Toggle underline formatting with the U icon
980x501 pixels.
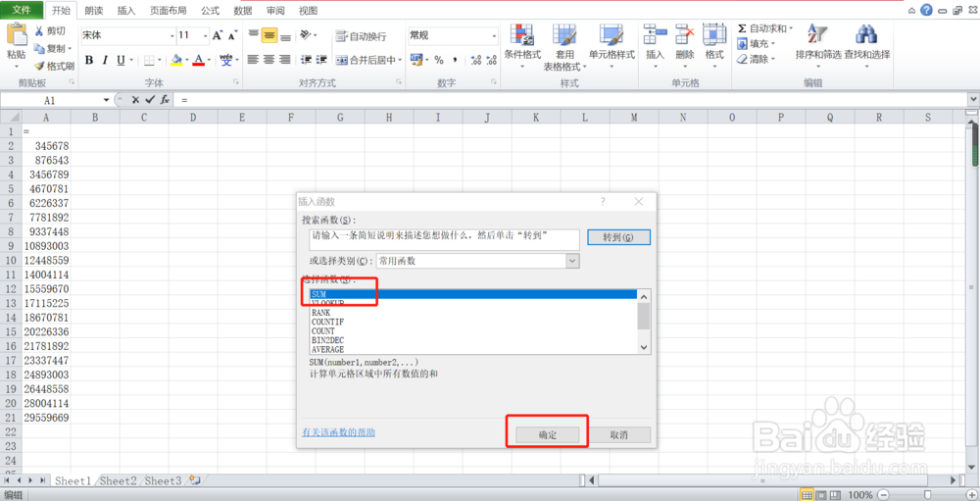121,60
